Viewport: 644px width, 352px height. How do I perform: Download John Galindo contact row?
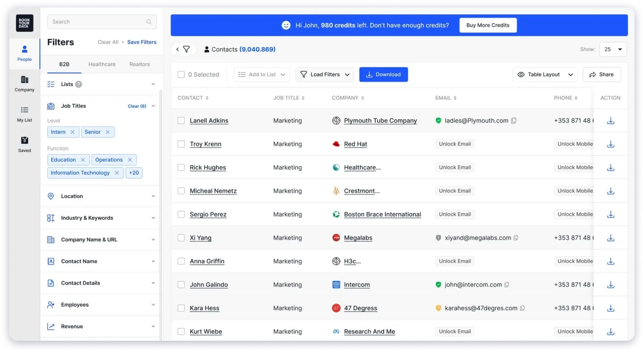(x=611, y=284)
